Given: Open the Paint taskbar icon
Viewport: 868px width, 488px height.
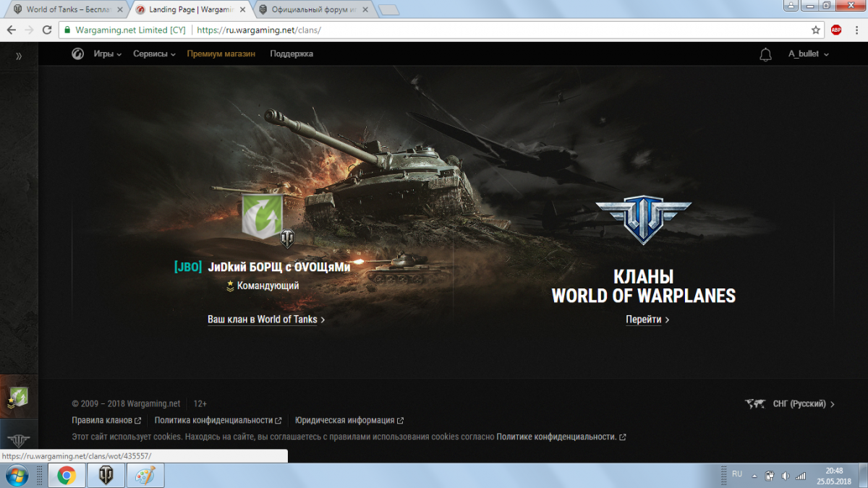Looking at the screenshot, I should pos(145,476).
